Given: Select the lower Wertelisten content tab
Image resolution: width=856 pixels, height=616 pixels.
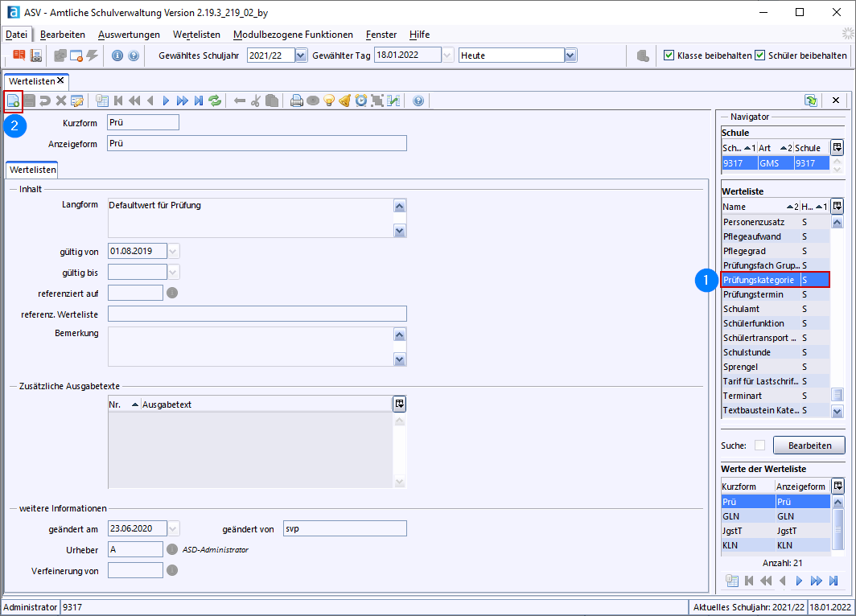Looking at the screenshot, I should [33, 170].
